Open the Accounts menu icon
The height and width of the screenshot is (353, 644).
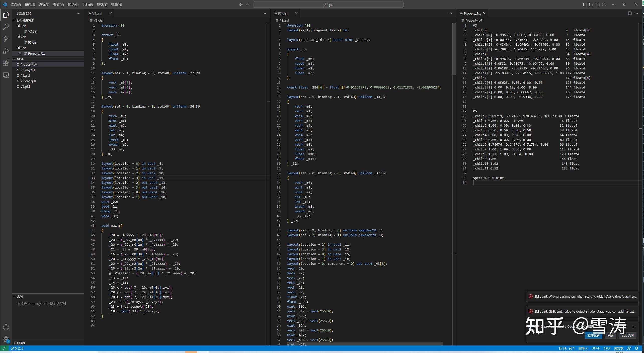[x=6, y=327]
